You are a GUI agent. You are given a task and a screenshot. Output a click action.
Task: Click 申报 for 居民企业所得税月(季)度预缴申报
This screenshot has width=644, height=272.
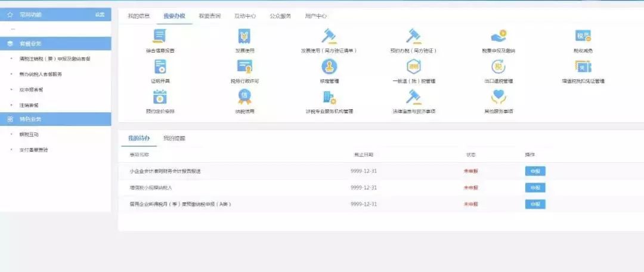[535, 204]
